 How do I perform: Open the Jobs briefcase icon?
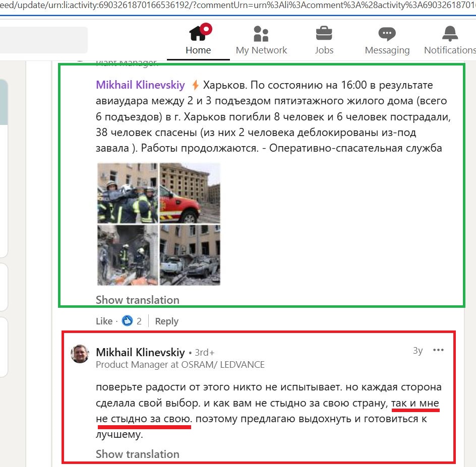pos(324,33)
